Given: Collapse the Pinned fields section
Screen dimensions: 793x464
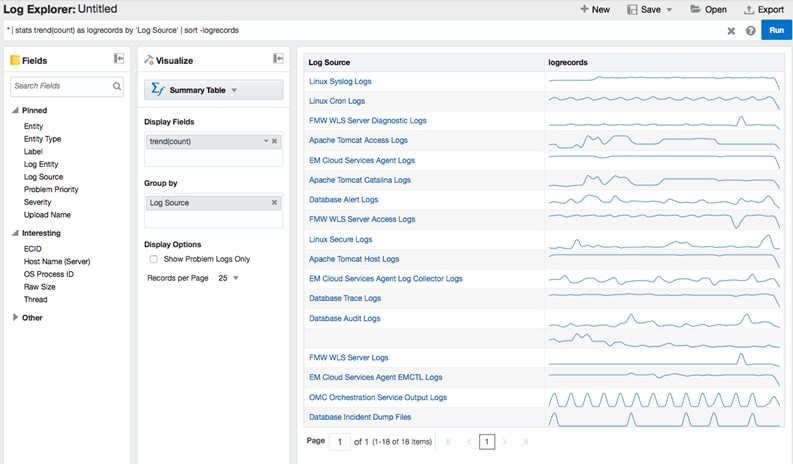Looking at the screenshot, I should click(15, 110).
